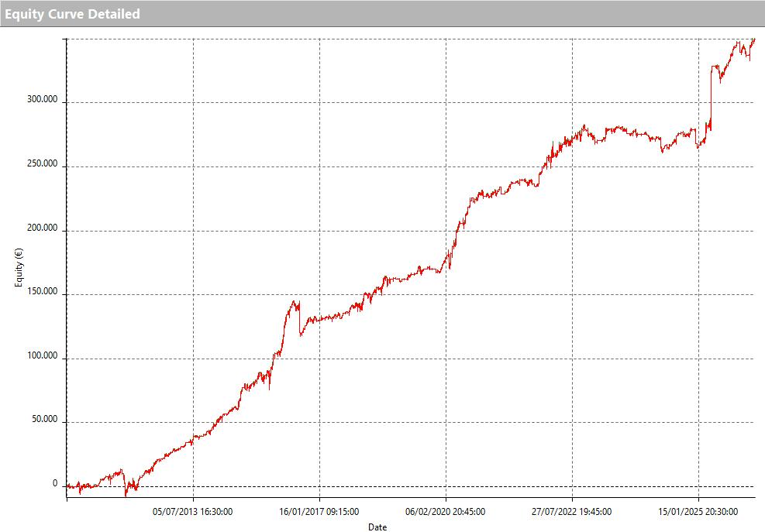765x532 pixels.
Task: Select the 05/07/2013 16:30:00 date label
Action: click(193, 511)
